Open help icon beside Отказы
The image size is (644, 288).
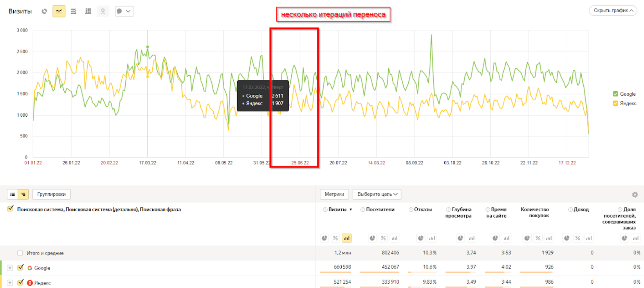click(411, 210)
